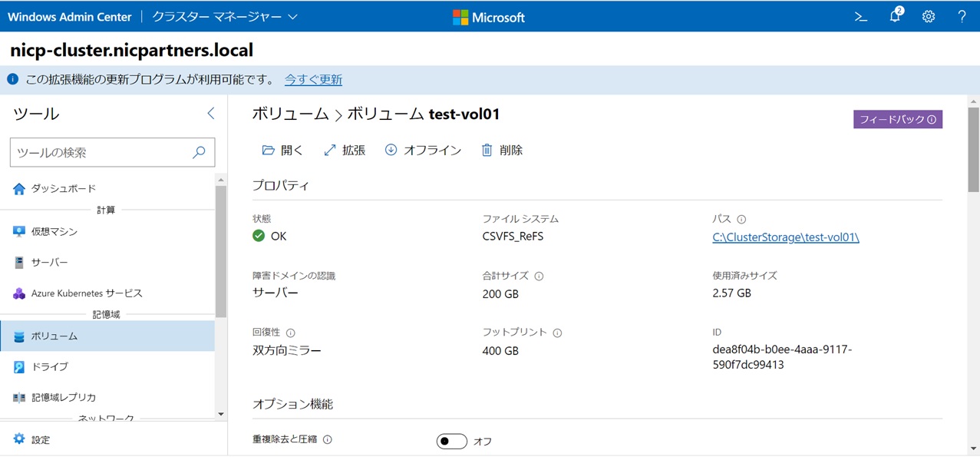
Task: Open the settings gear in header
Action: pos(929,16)
